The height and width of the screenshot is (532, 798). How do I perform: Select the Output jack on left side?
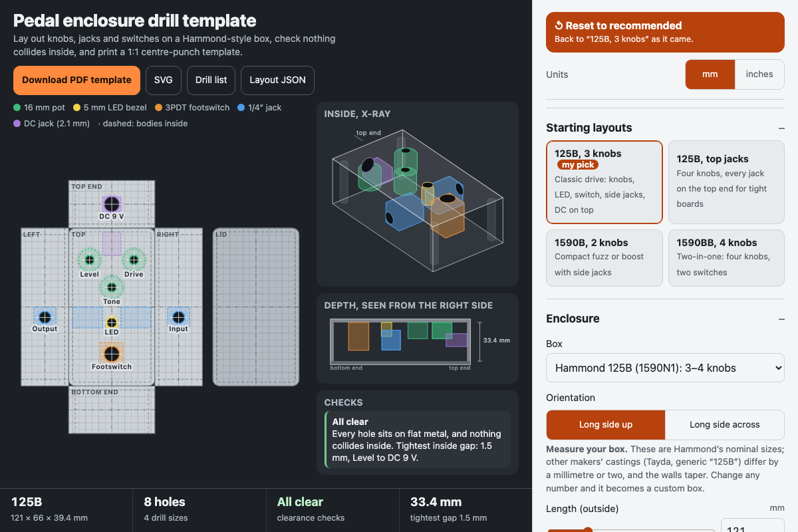click(45, 317)
